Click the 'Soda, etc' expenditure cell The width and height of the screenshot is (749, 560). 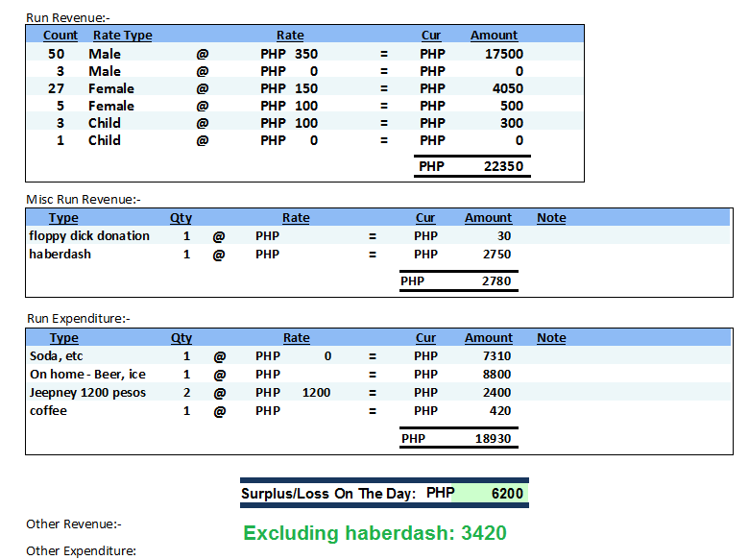[58, 356]
